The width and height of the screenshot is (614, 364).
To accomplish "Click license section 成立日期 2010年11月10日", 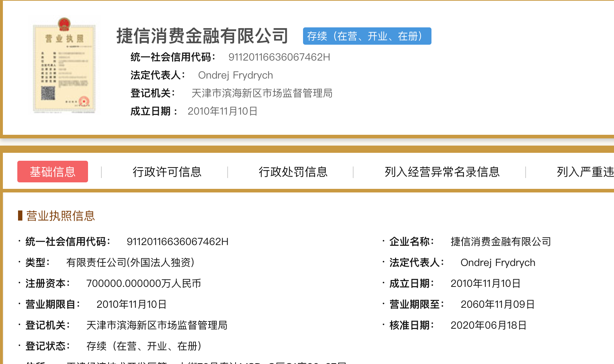I will (x=486, y=283).
